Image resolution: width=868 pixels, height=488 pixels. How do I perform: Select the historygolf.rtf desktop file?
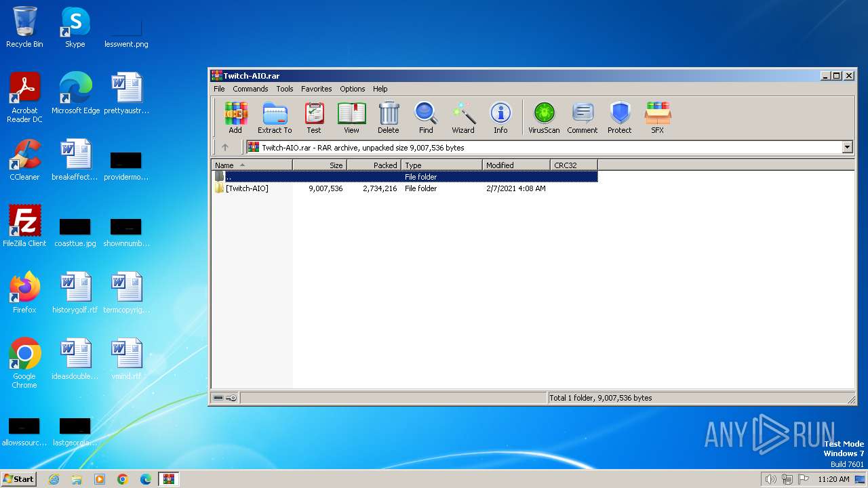click(x=75, y=293)
